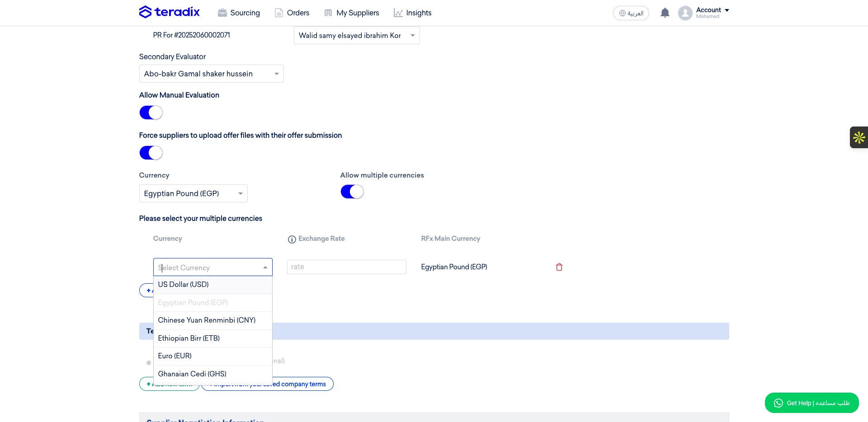Toggle Force suppliers to upload offer files
Viewport: 868px width, 422px height.
click(x=151, y=153)
